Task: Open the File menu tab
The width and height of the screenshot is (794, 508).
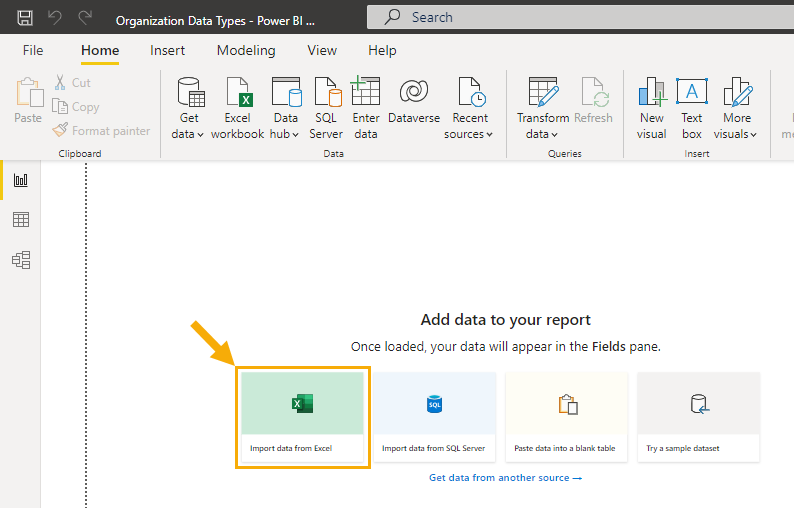Action: (x=33, y=50)
